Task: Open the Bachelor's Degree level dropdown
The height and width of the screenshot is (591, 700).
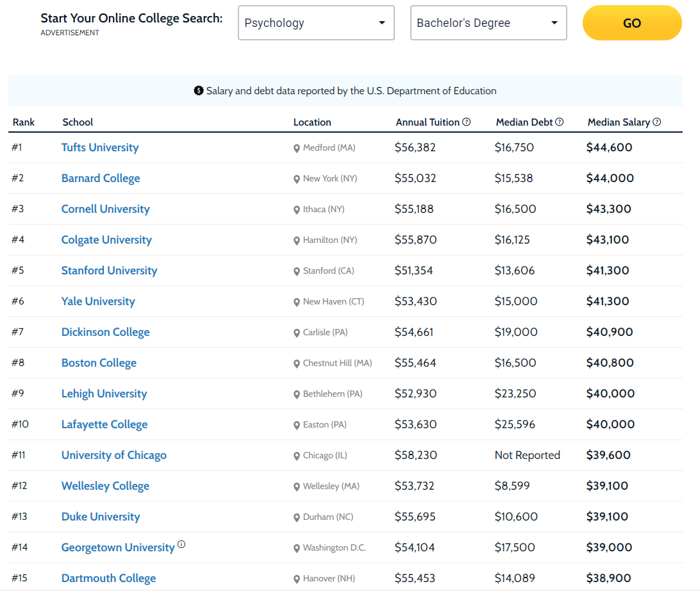Action: point(488,23)
